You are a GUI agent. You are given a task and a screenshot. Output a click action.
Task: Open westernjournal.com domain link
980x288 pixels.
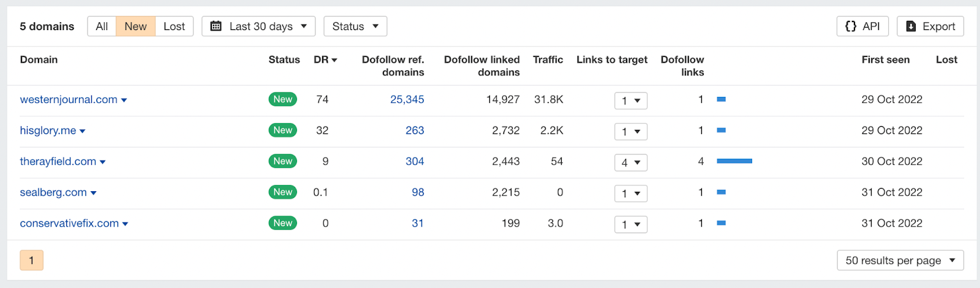[x=69, y=99]
